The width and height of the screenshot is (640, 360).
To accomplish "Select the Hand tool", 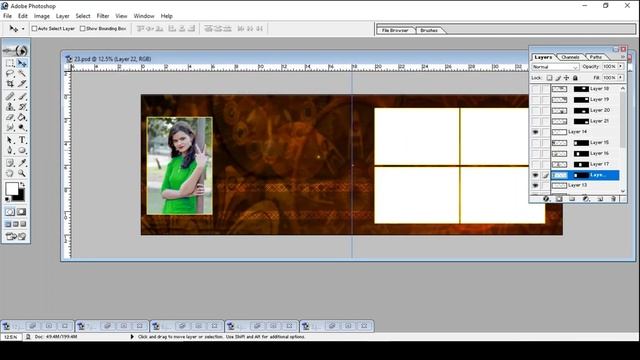I will tap(10, 173).
